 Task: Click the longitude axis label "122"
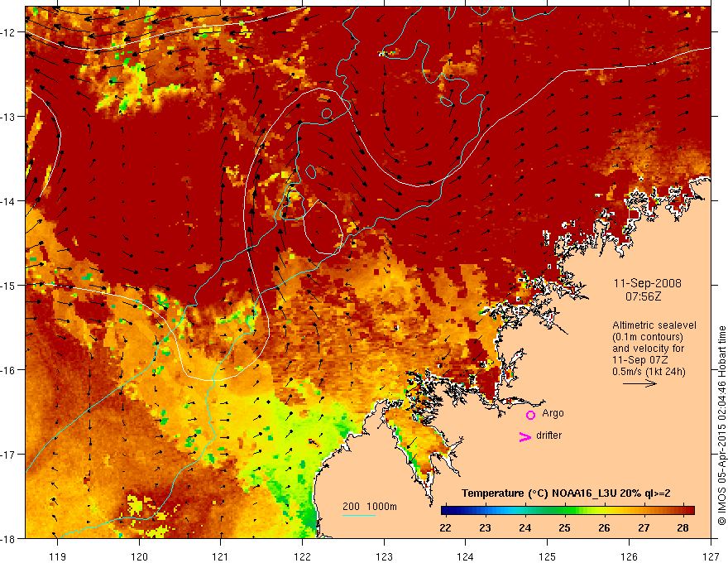(302, 556)
